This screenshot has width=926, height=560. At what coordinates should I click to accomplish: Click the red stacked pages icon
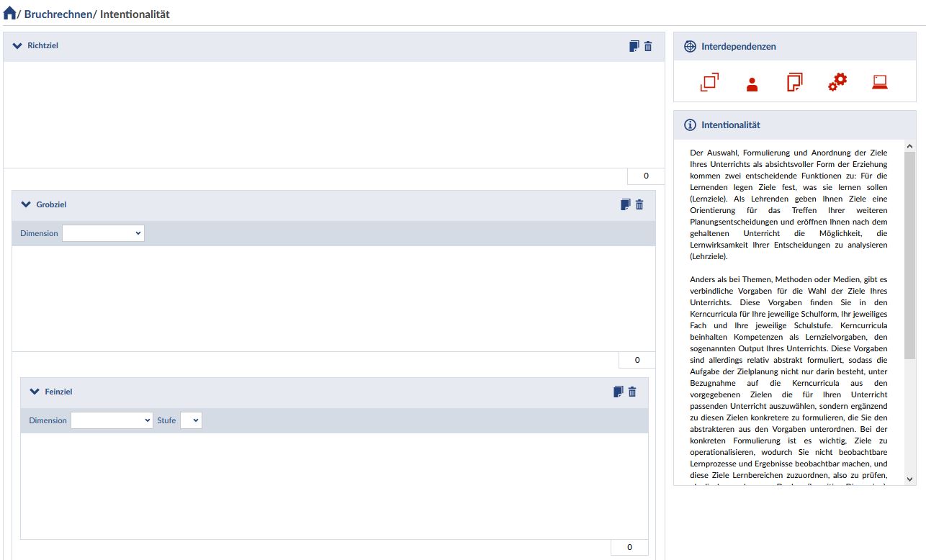(x=794, y=82)
